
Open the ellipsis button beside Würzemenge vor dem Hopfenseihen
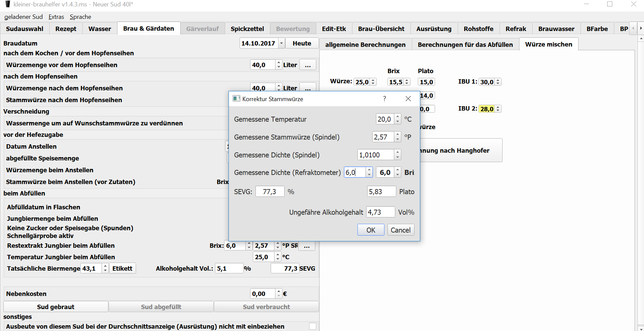[307, 65]
